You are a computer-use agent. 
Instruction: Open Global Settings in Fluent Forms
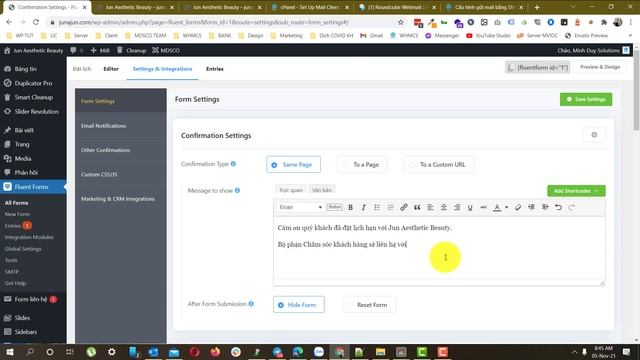[23, 249]
